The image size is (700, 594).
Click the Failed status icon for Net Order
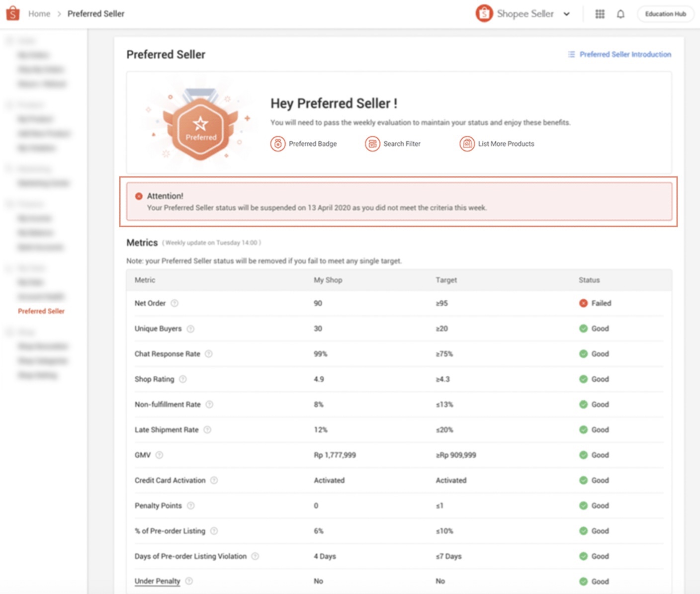[583, 303]
